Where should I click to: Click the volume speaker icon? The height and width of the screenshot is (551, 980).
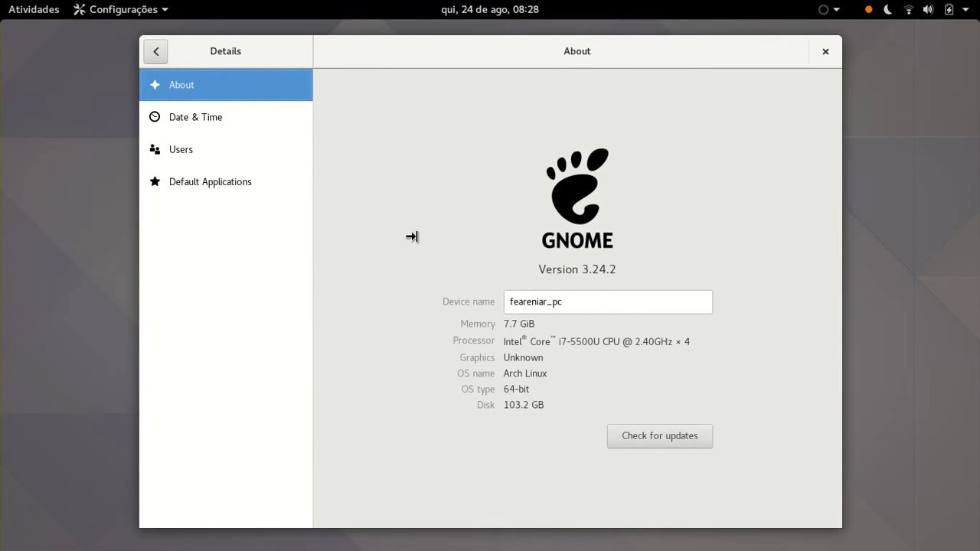928,10
